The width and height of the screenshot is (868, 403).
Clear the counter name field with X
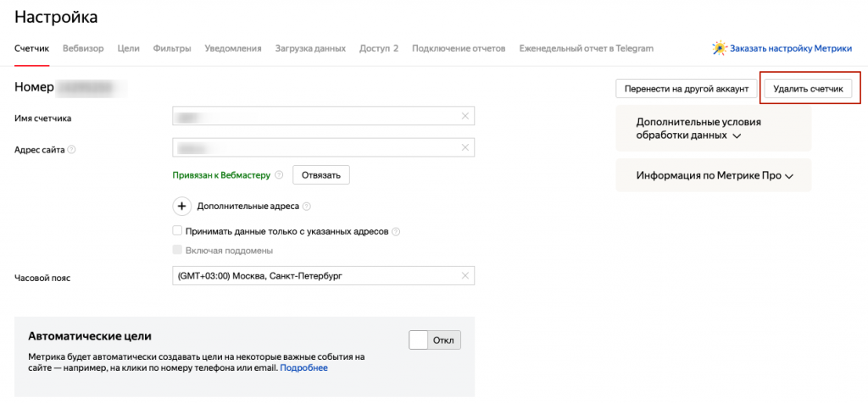tap(465, 117)
